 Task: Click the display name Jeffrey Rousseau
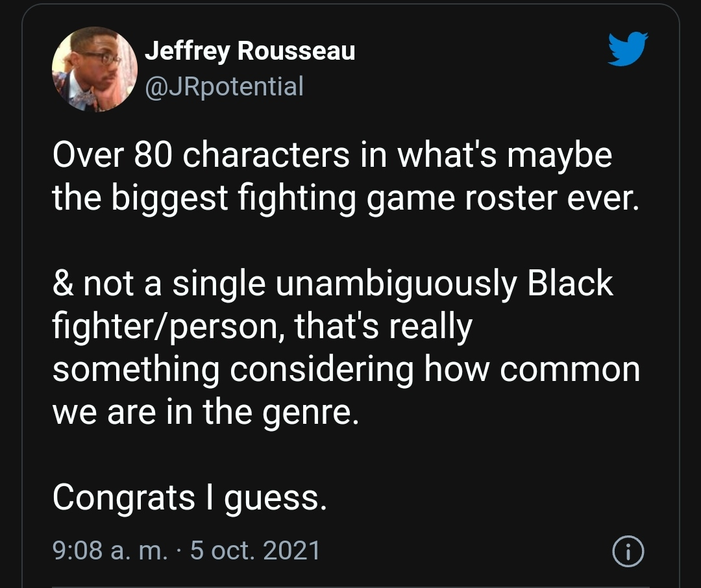coord(250,51)
